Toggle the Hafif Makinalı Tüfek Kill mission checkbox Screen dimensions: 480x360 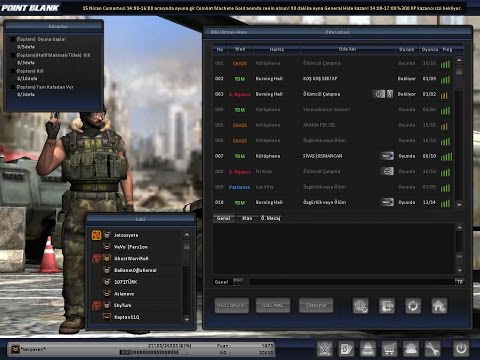(13, 55)
